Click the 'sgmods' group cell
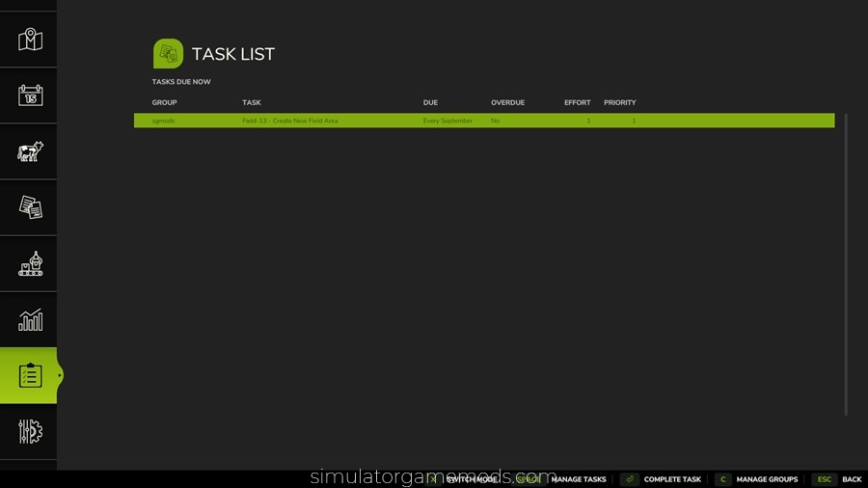Screen dimensions: 868x488 163,121
